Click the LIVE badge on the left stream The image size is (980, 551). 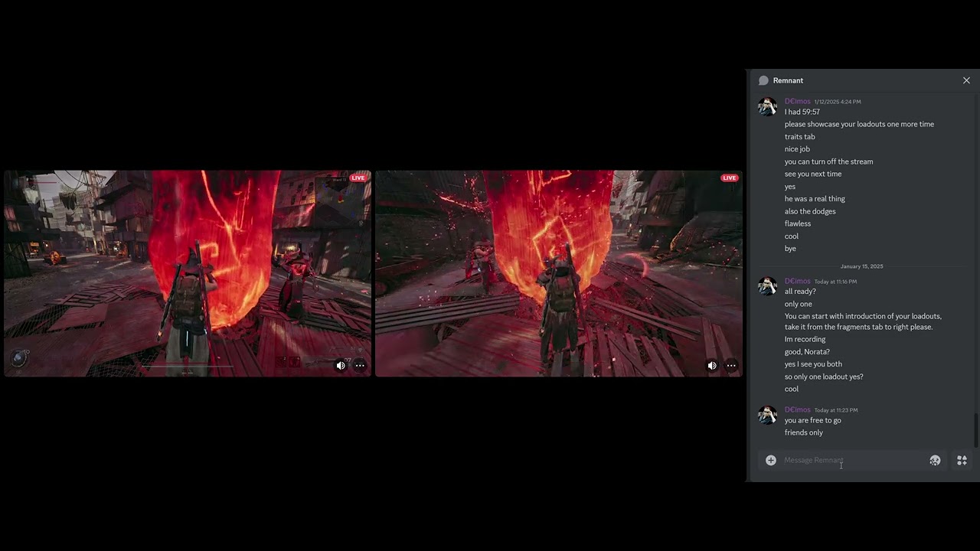[358, 178]
